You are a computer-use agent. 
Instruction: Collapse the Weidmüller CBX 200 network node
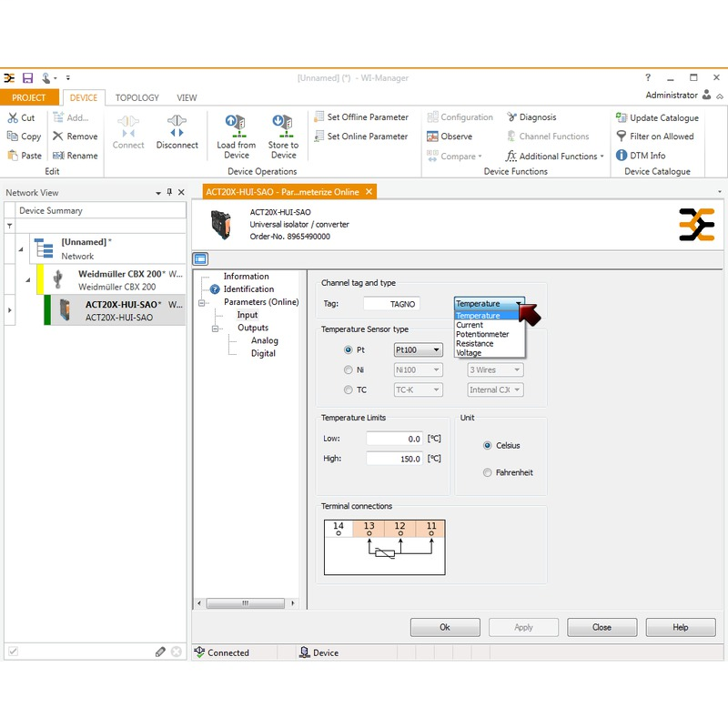pyautogui.click(x=28, y=280)
